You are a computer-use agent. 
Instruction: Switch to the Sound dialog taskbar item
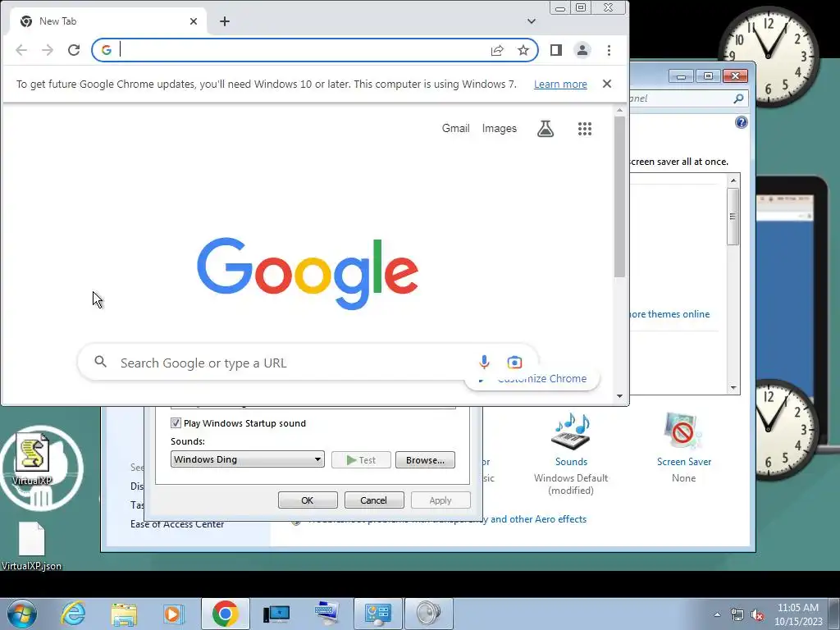click(x=429, y=614)
